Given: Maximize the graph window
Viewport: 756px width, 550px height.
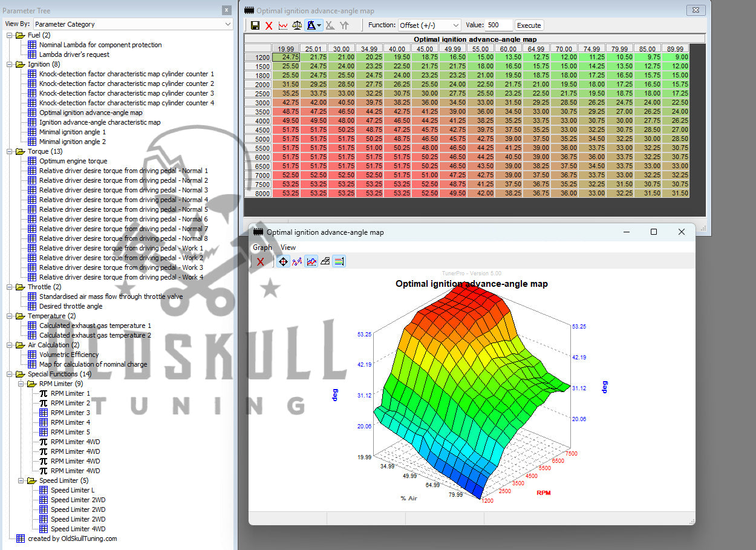Looking at the screenshot, I should [x=653, y=232].
